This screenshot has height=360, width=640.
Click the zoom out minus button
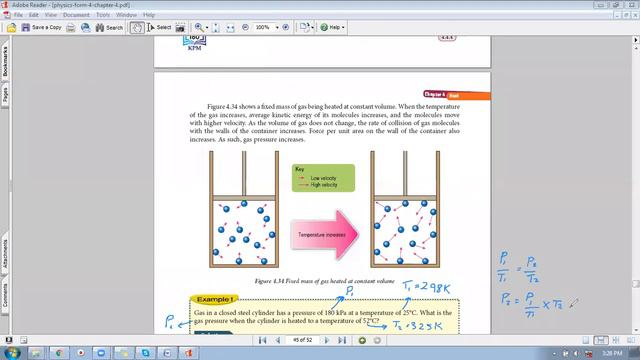tap(245, 27)
